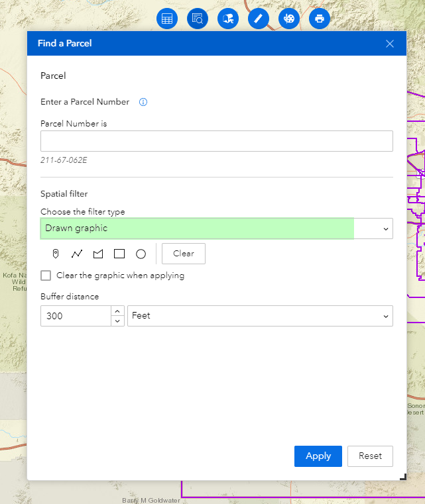
Task: Open the measure ruler tool
Action: 259,19
